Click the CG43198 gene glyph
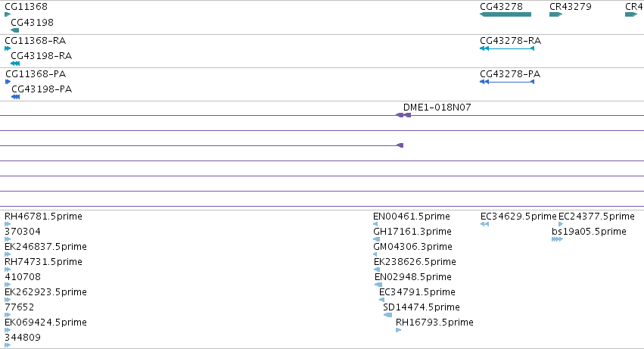Screen dimensions: 644x349 point(15,30)
